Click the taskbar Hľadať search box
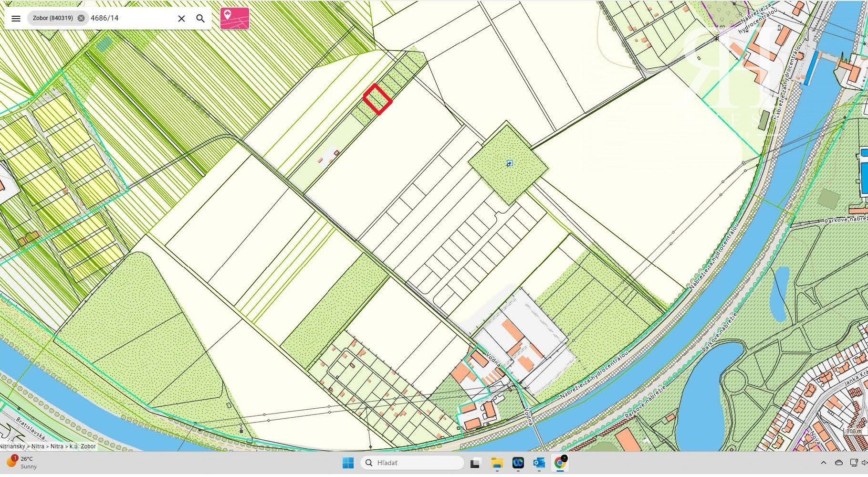Image resolution: width=868 pixels, height=477 pixels. coord(412,463)
